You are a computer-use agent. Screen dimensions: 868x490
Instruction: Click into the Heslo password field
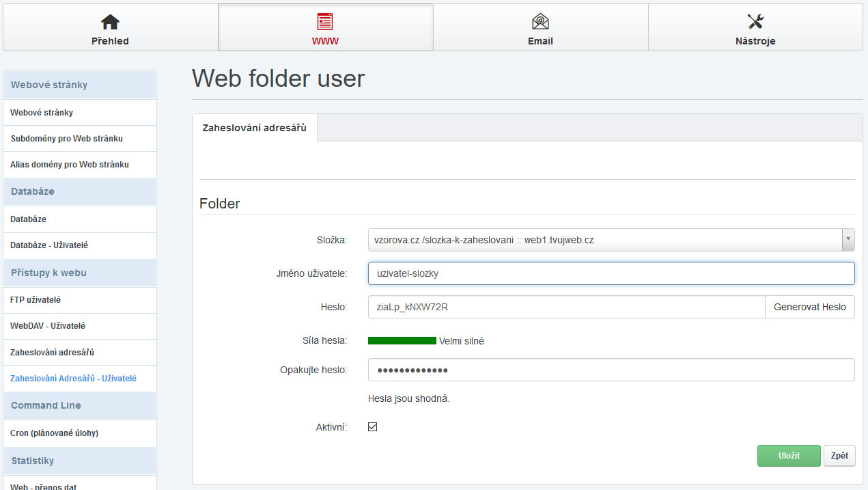565,307
